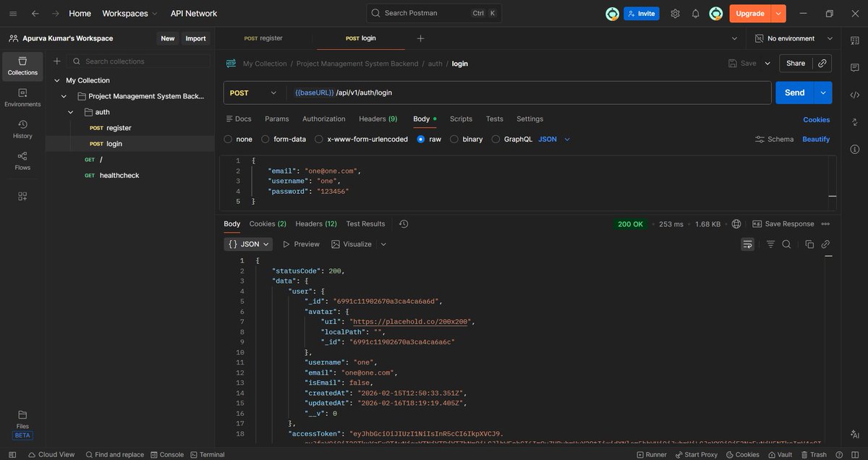Image resolution: width=868 pixels, height=460 pixels.
Task: Open the JSON body format dropdown
Action: tap(554, 139)
